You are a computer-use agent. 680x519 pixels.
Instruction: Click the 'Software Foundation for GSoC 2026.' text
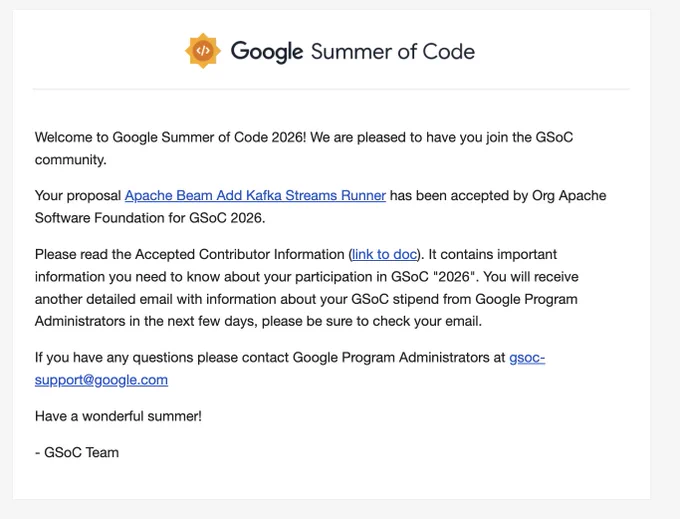click(150, 218)
